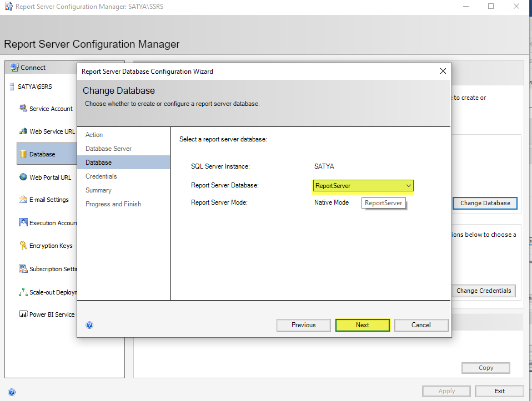Click the Previous button
The image size is (532, 401).
click(303, 325)
